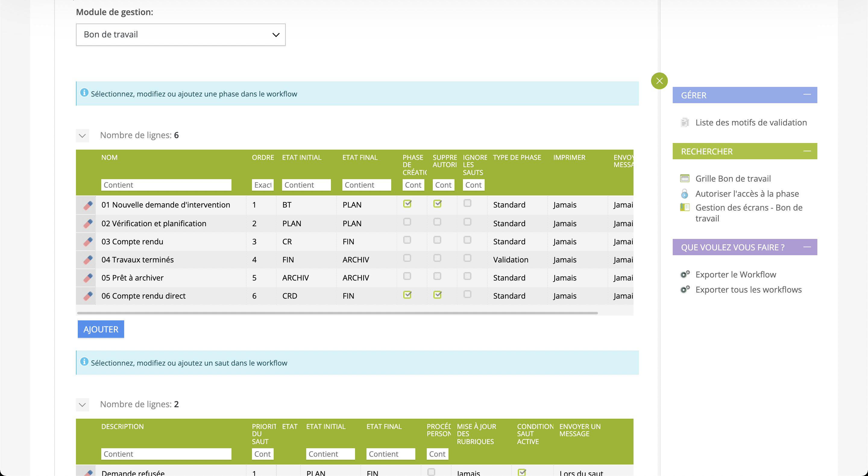The image size is (868, 476).
Task: Check Phase de création for 02 Vérification
Action: pos(407,222)
